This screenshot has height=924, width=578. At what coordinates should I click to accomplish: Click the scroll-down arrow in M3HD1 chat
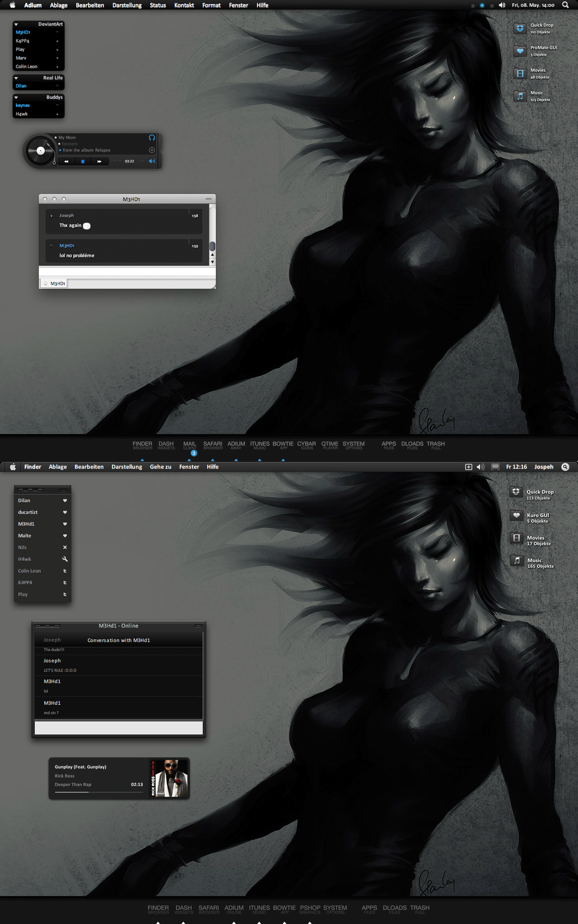coord(212,262)
